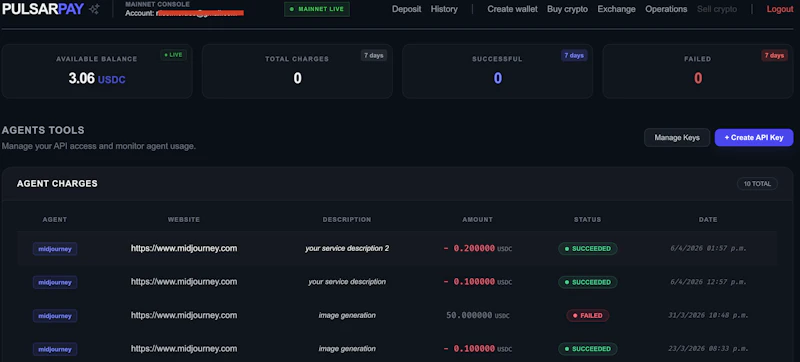Click the Mainnet Live status badge
Viewport: 800px width, 362px height.
point(317,9)
